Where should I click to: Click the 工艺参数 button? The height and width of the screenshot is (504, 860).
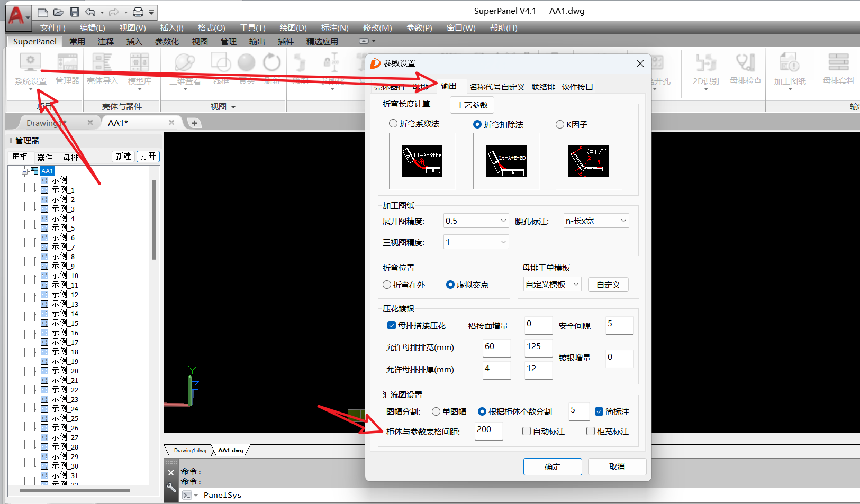point(472,105)
